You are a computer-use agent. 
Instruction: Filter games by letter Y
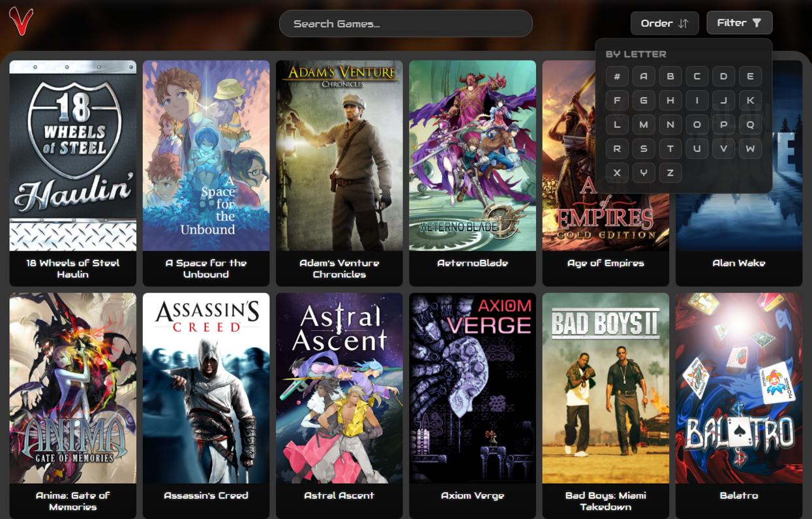[x=644, y=173]
